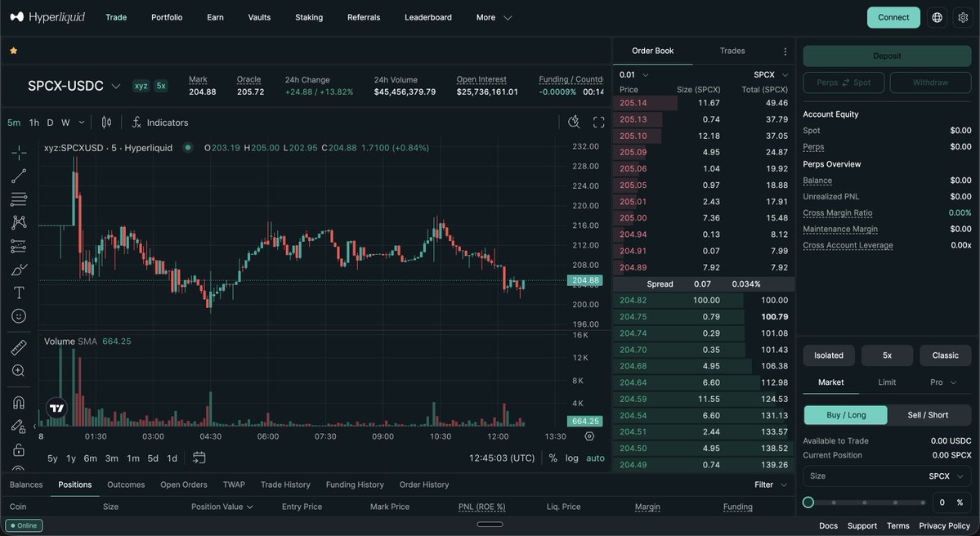980x536 pixels.
Task: Select the 1h chart timeframe
Action: tap(34, 123)
